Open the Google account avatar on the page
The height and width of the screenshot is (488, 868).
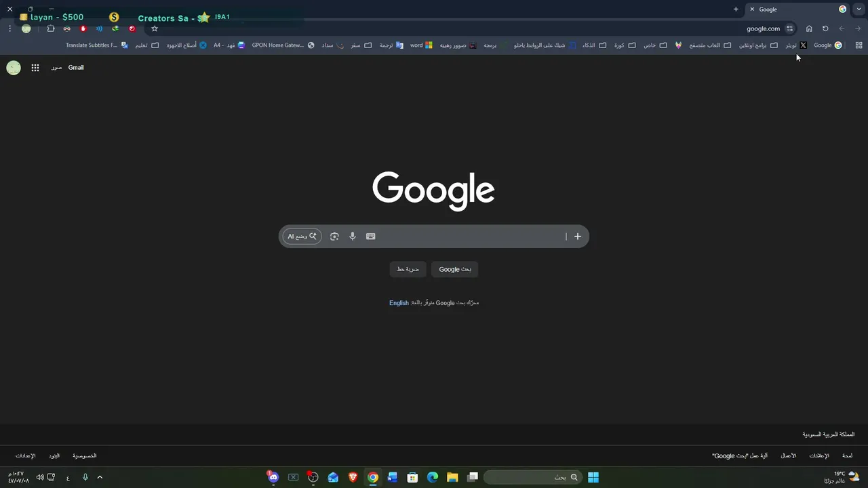[14, 68]
